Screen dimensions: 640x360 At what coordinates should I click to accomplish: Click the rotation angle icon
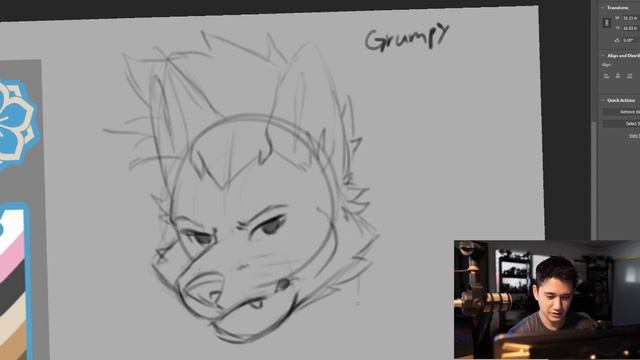click(617, 40)
